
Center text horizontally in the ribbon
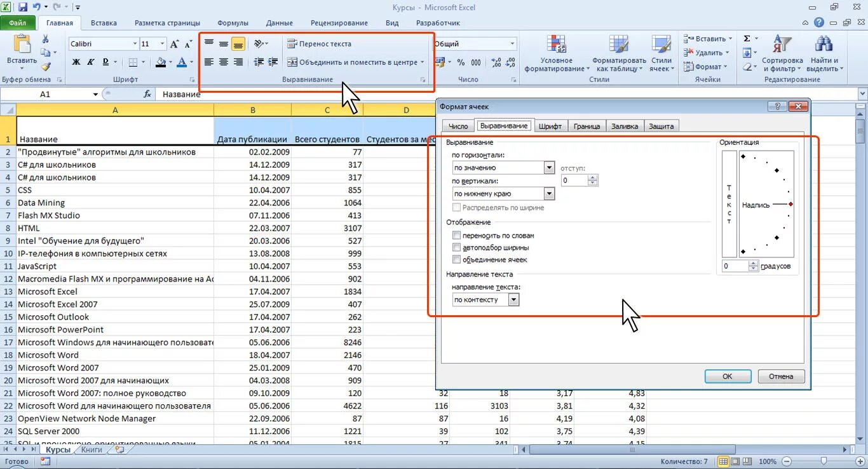click(x=224, y=62)
